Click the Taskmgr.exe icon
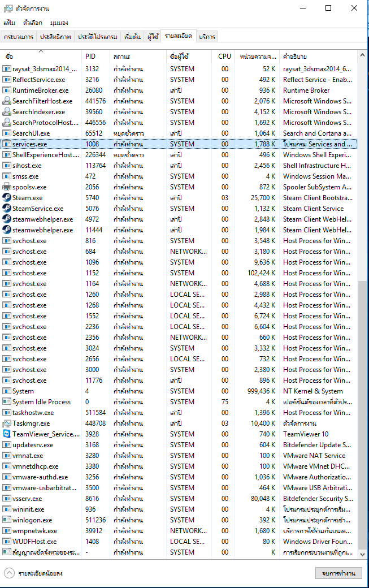 [x=7, y=423]
